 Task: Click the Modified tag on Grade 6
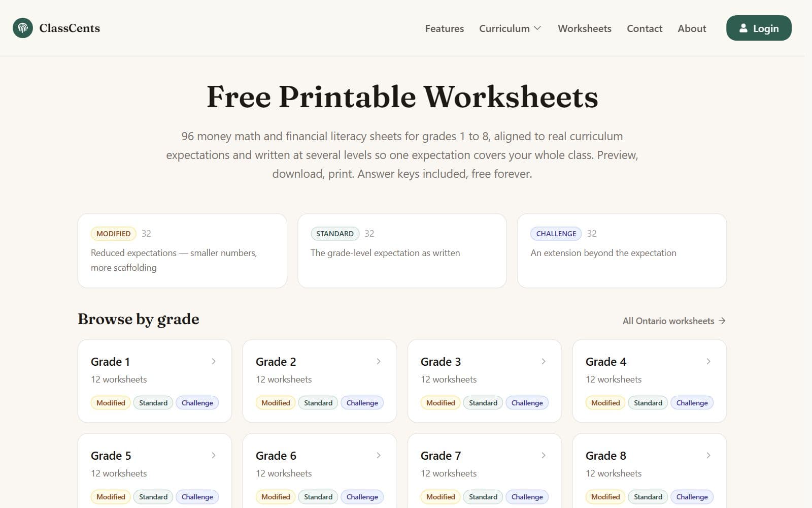click(276, 497)
